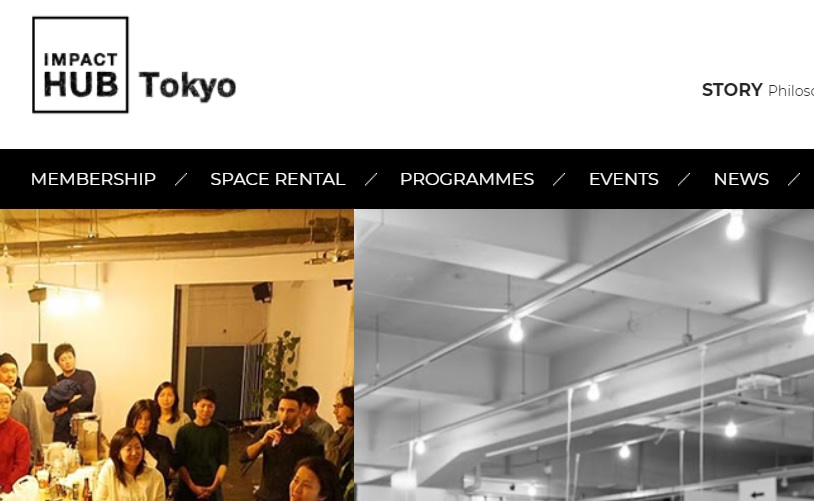Open the colour community gathering photo
The height and width of the screenshot is (501, 814).
click(177, 355)
